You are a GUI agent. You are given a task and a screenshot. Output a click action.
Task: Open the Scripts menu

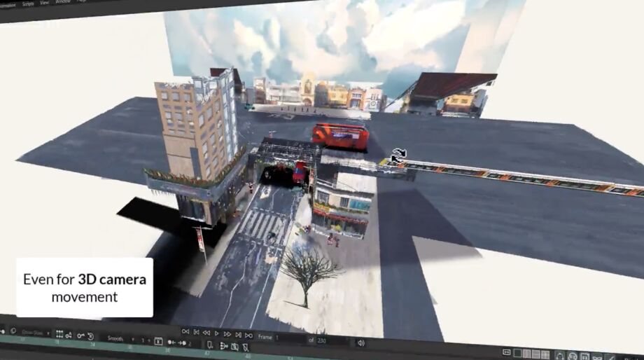click(28, 4)
